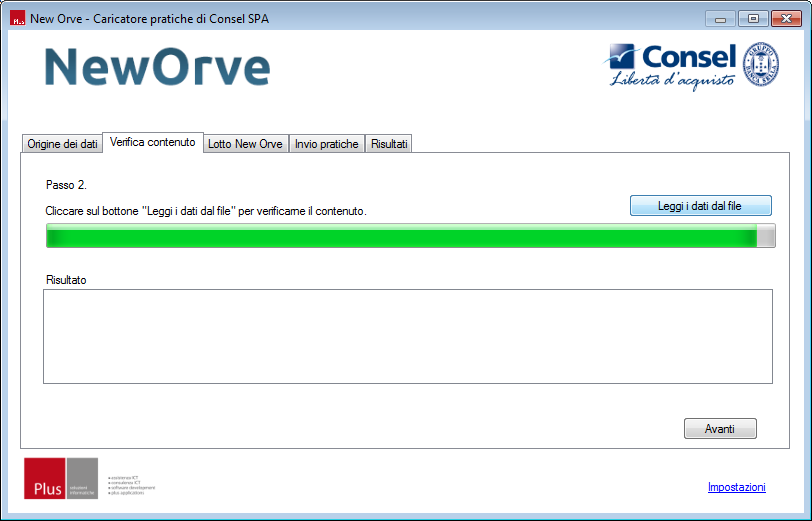Switch to the Origine dei dati tab
Viewport: 812px width, 521px height.
62,143
